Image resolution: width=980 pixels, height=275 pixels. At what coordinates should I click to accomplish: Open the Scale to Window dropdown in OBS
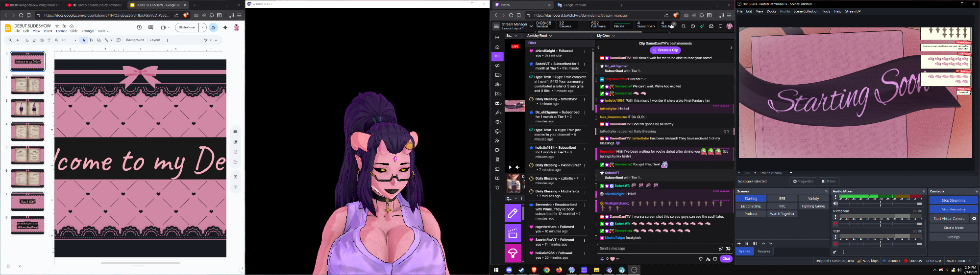pos(791,173)
